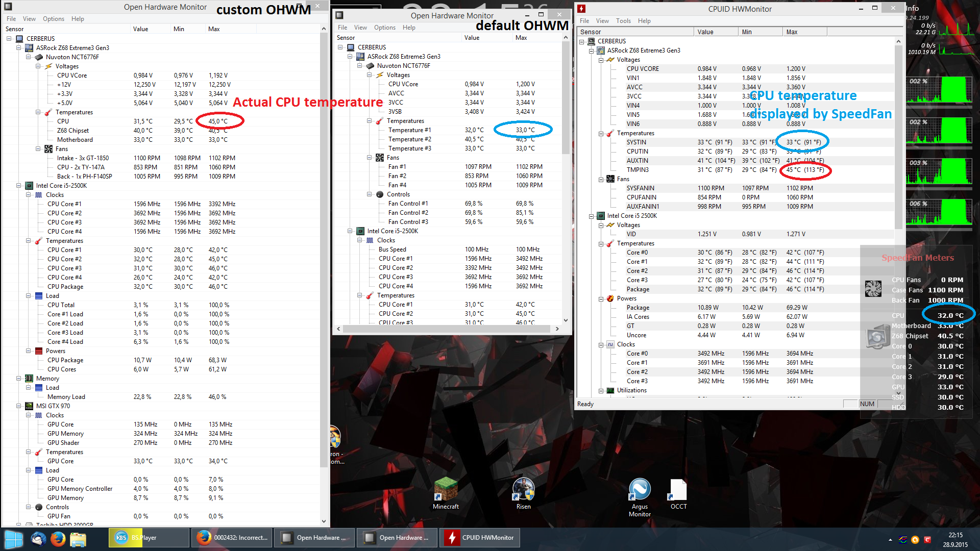Image resolution: width=980 pixels, height=551 pixels.
Task: Open the Risen desktop shortcut
Action: [x=523, y=492]
